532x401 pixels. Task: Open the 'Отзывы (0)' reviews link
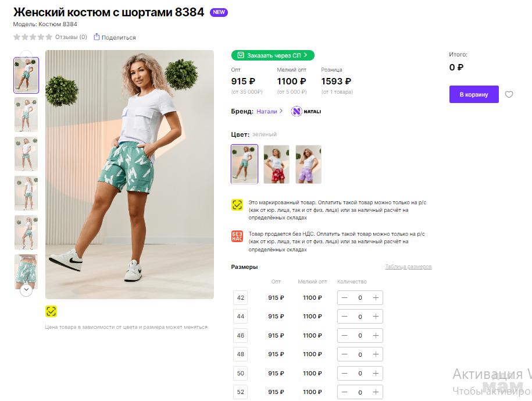(71, 37)
